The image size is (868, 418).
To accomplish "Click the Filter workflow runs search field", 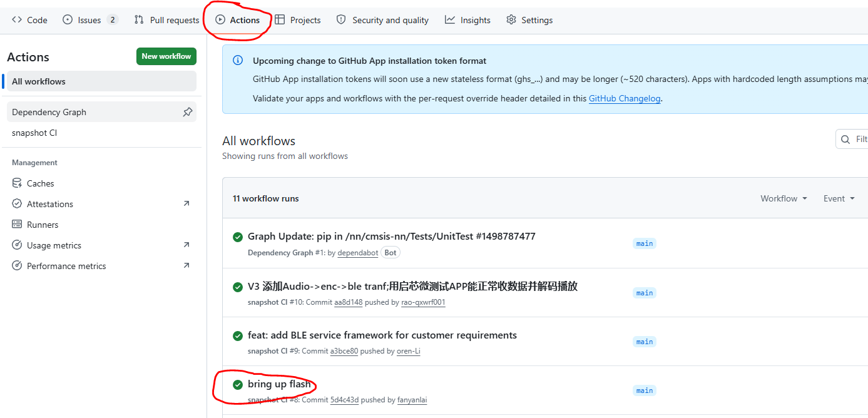I will pyautogui.click(x=852, y=139).
